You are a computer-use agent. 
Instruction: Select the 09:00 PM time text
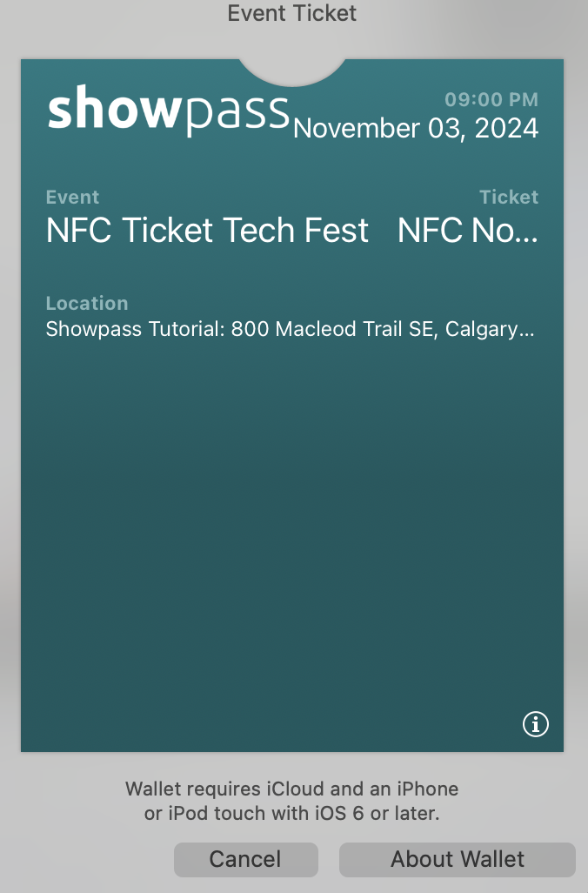491,99
